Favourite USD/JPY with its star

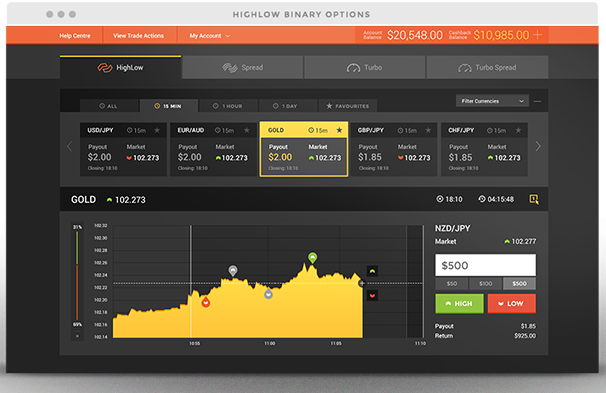(x=157, y=130)
